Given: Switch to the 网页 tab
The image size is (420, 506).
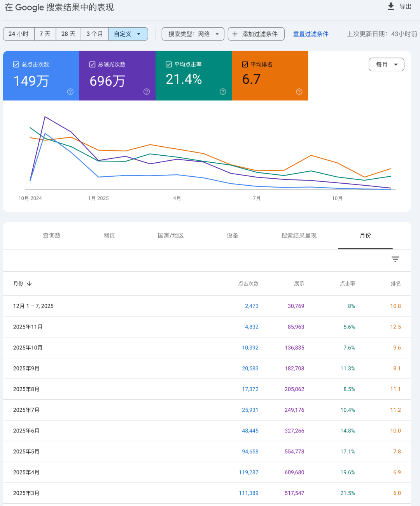Looking at the screenshot, I should 109,235.
